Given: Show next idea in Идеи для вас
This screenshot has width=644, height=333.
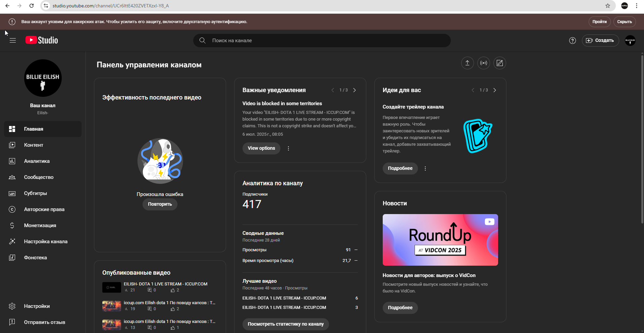Looking at the screenshot, I should pyautogui.click(x=495, y=90).
